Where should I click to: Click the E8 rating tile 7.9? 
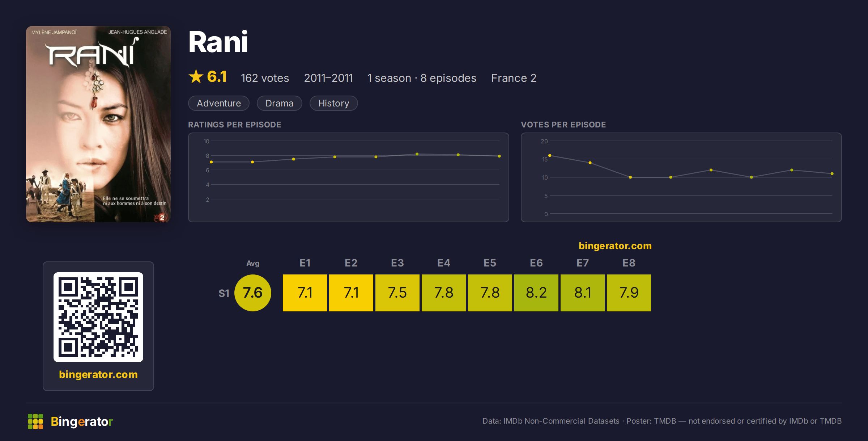(x=629, y=293)
